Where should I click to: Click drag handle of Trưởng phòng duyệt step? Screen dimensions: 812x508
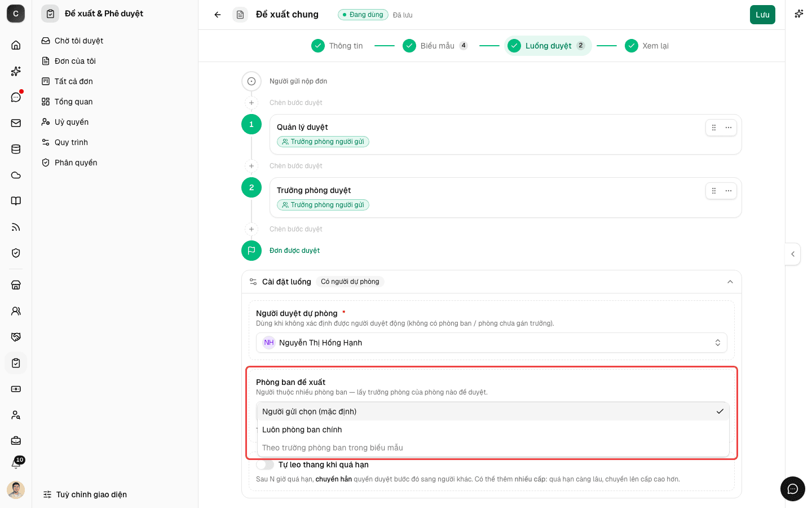click(x=714, y=191)
